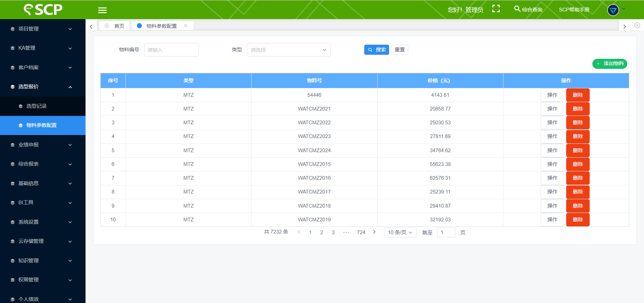Expand the 客户档案 menu chevron
The width and height of the screenshot is (644, 303).
[x=70, y=68]
